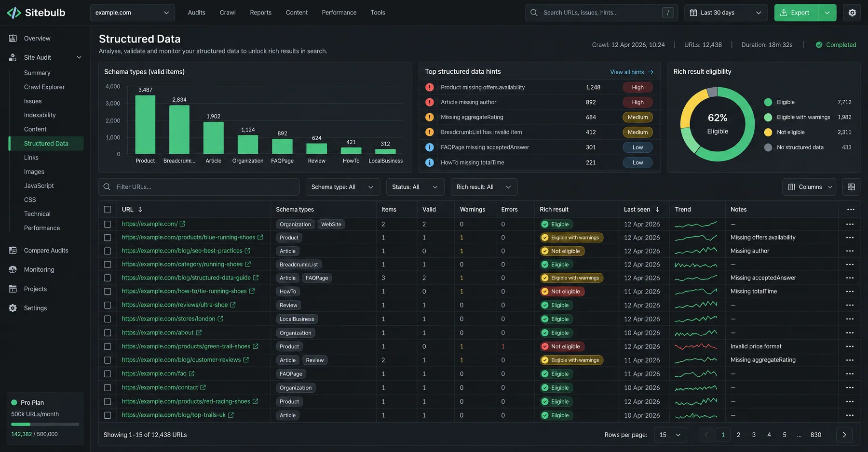The width and height of the screenshot is (868, 452).
Task: Open the how-to/tie-running-shoes URL link
Action: (184, 292)
